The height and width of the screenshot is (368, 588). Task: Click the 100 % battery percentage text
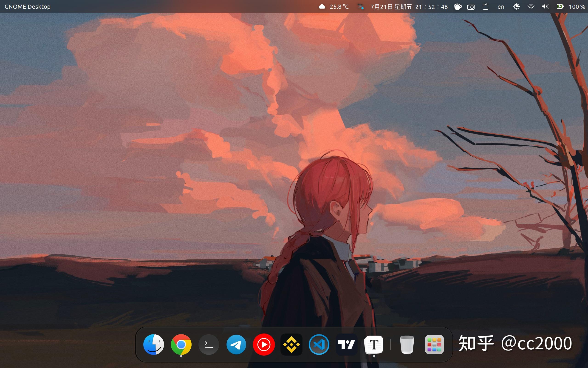point(577,7)
